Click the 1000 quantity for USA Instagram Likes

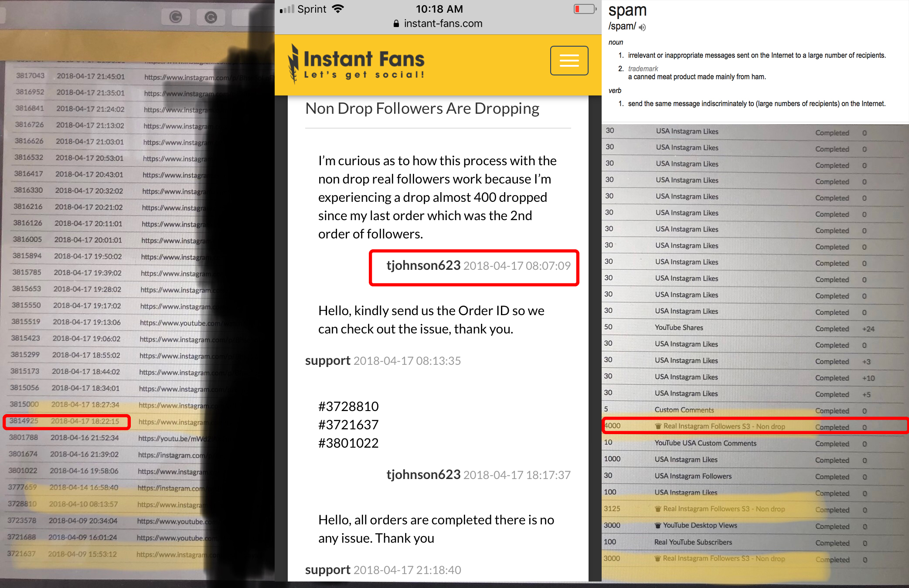(612, 459)
